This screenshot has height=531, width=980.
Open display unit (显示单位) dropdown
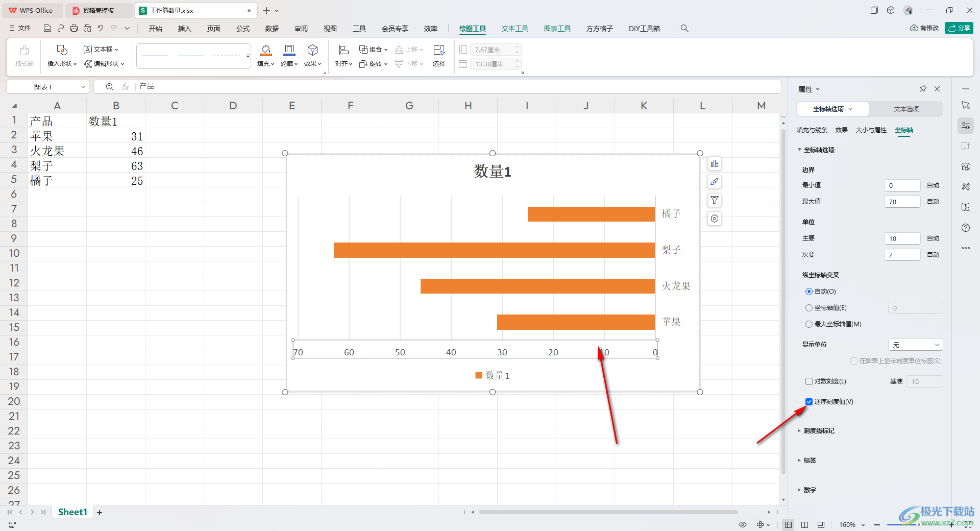[x=916, y=345]
